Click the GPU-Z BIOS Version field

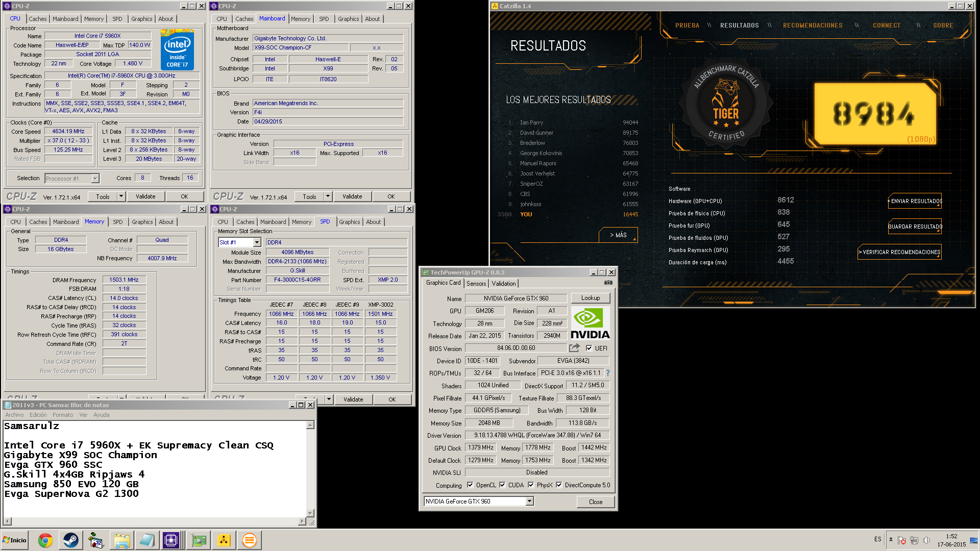pos(516,348)
